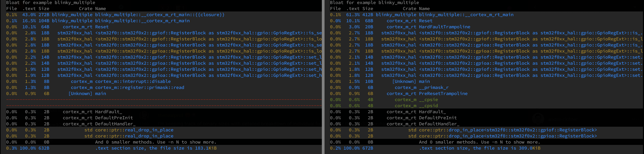
Task: Select __cpsie in right pane
Action: [x=428, y=100]
